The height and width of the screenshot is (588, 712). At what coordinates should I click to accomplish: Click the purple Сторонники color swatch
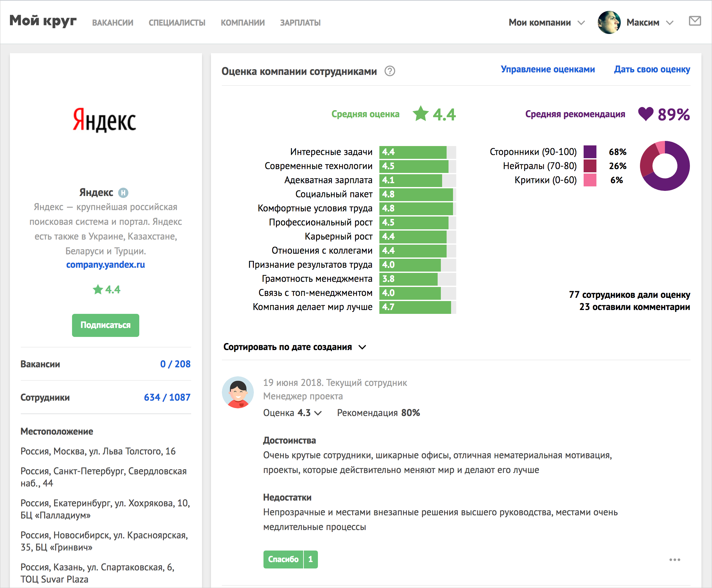(590, 152)
